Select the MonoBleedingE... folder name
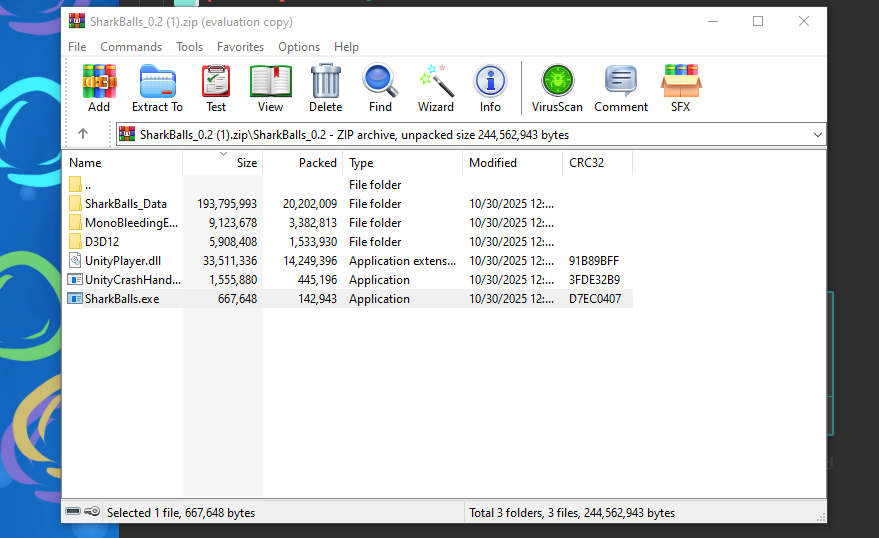This screenshot has height=538, width=879. click(x=131, y=222)
